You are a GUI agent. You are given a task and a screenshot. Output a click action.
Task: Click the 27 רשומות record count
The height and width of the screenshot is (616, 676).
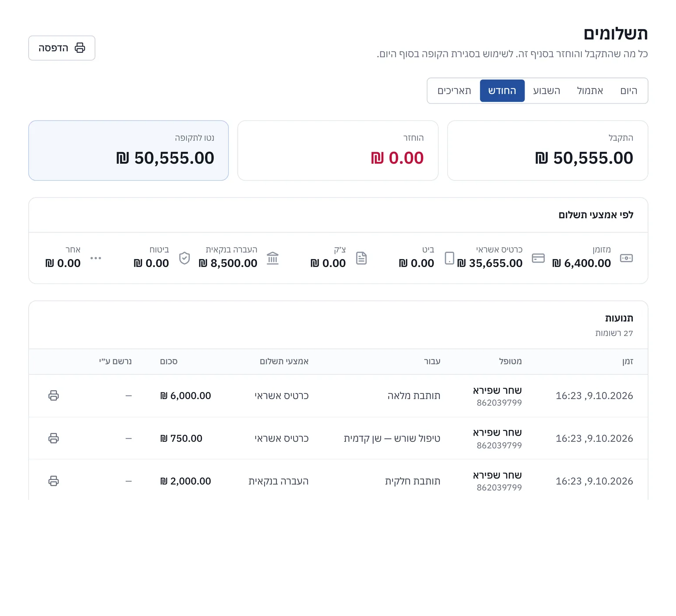614,333
